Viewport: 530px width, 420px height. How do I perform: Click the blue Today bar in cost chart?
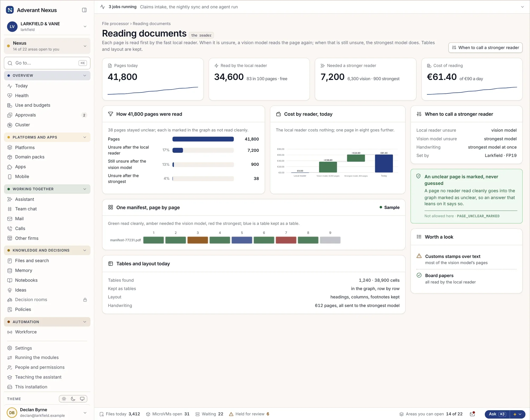point(384,163)
